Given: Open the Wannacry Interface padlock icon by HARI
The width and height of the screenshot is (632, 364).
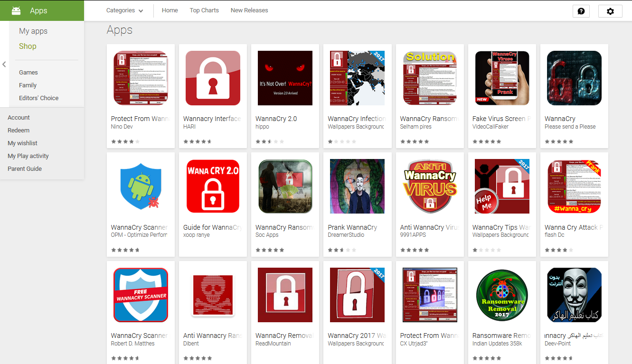Looking at the screenshot, I should [213, 78].
